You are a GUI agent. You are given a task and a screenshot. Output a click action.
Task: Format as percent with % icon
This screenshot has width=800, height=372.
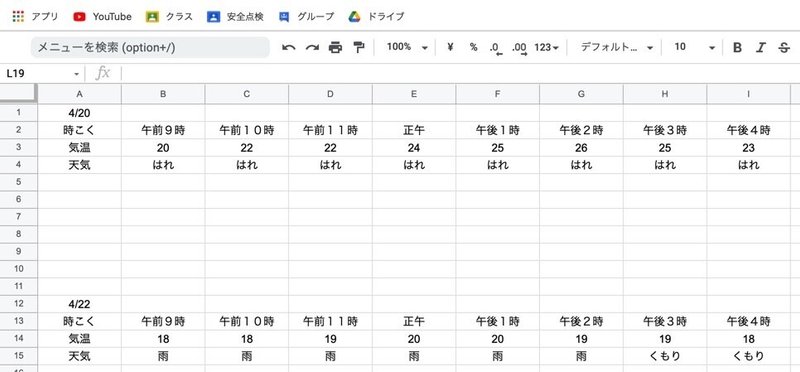coord(473,47)
